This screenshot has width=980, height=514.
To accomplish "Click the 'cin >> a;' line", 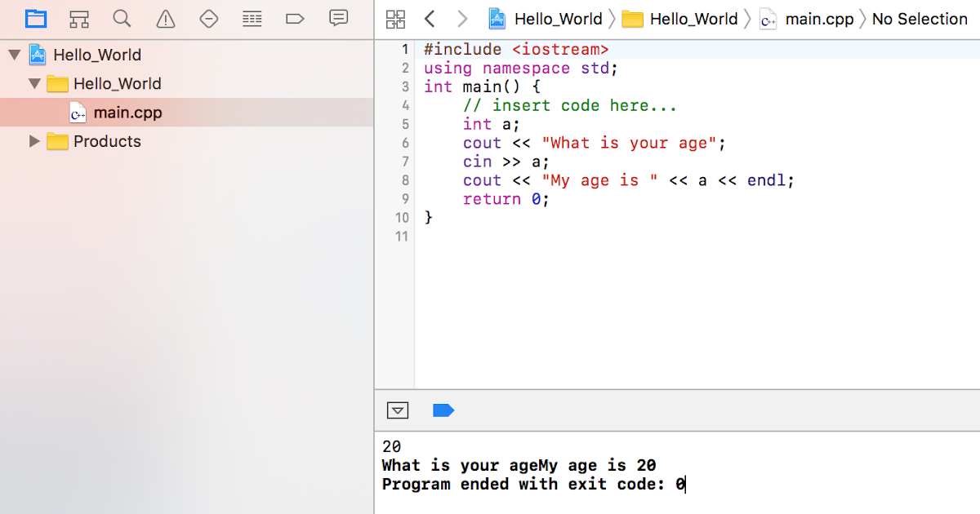I will (506, 162).
